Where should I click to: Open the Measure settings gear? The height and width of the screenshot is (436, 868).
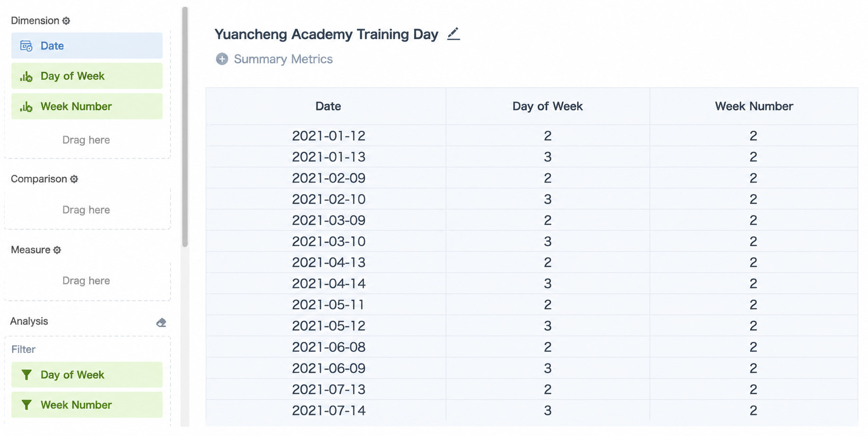click(x=57, y=250)
